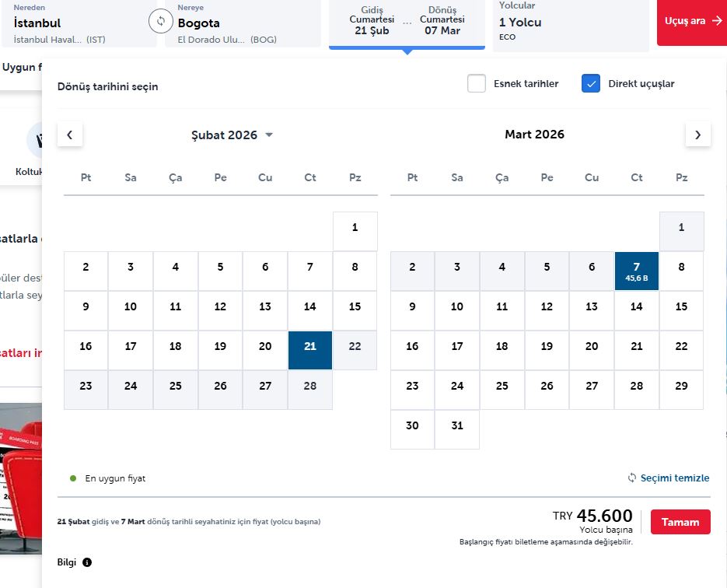The width and height of the screenshot is (727, 588).
Task: Go to previous month arrow
Action: [70, 135]
